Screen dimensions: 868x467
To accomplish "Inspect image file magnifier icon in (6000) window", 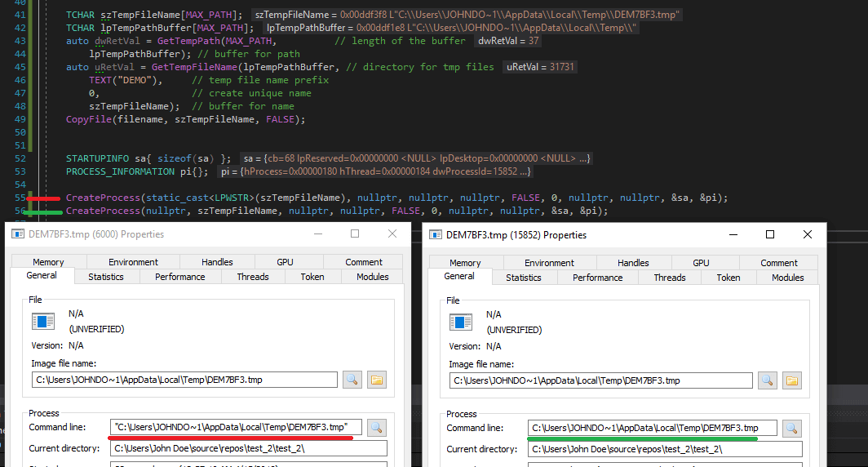I will pos(352,380).
